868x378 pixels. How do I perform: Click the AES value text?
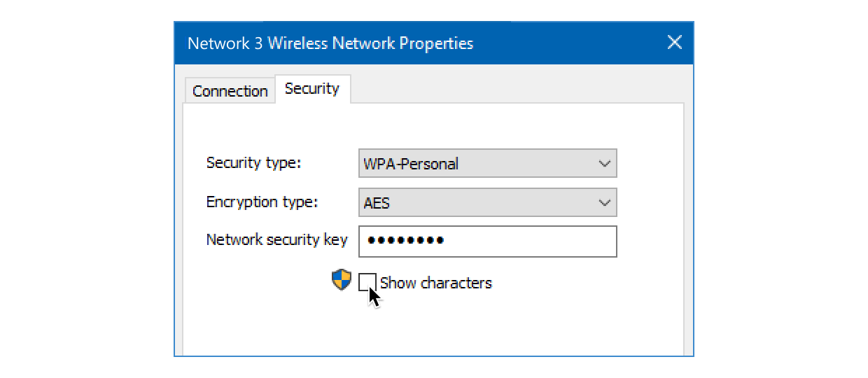click(377, 204)
